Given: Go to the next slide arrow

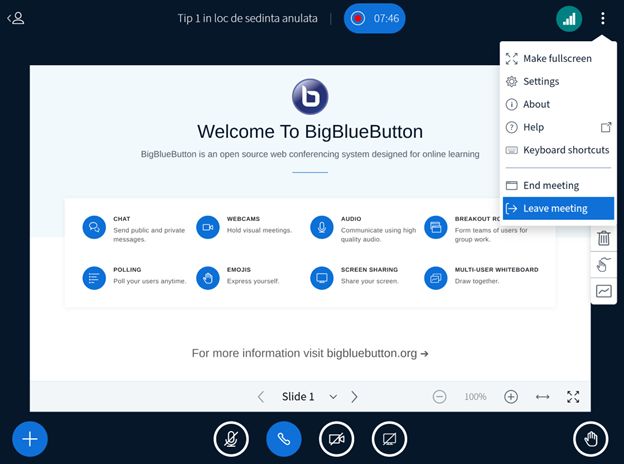Looking at the screenshot, I should pos(354,397).
